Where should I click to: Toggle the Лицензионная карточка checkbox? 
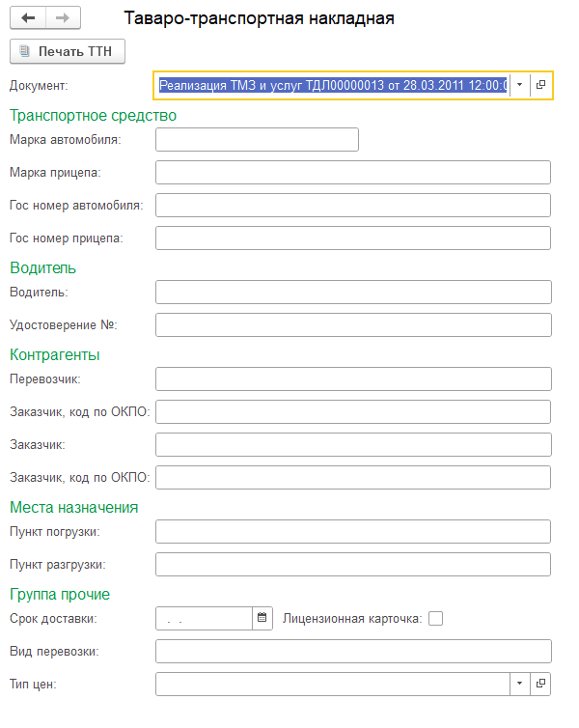pyautogui.click(x=435, y=618)
